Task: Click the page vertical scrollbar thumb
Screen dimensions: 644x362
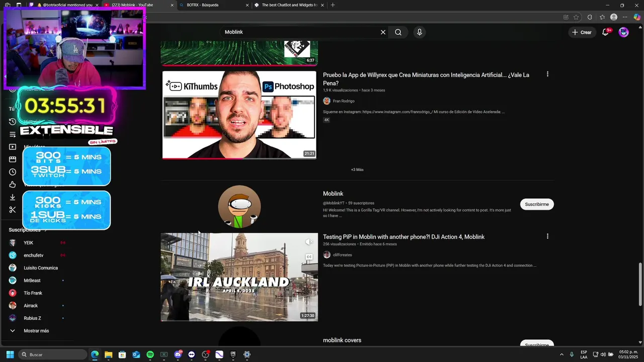Action: (640, 284)
